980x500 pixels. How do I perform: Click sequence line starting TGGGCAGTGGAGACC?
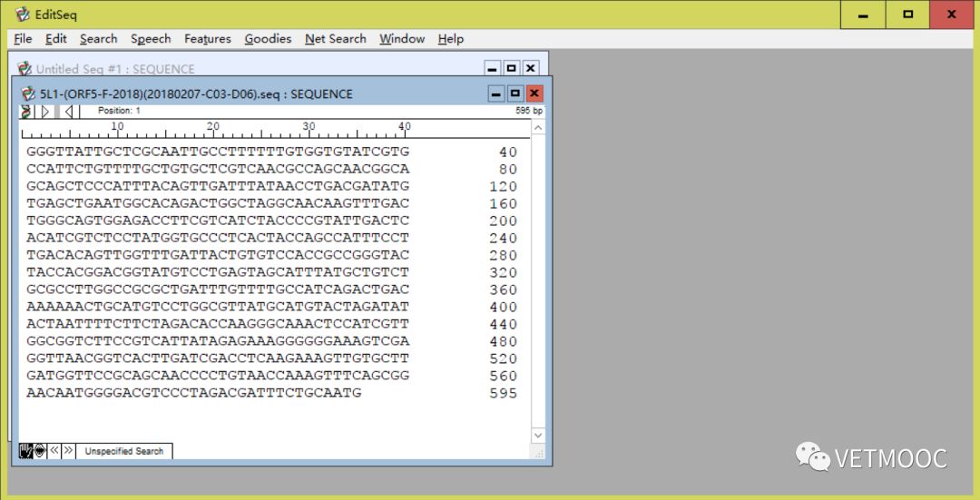pyautogui.click(x=218, y=221)
